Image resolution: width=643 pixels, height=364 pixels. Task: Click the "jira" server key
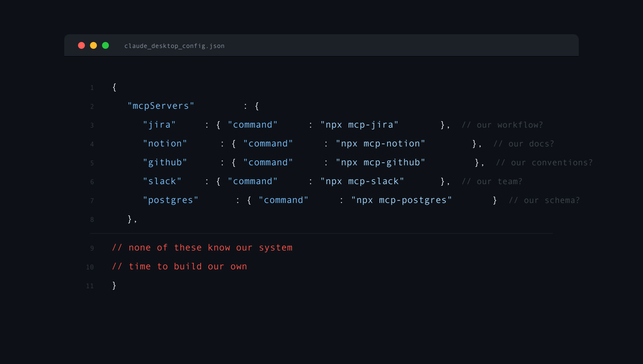[159, 125]
